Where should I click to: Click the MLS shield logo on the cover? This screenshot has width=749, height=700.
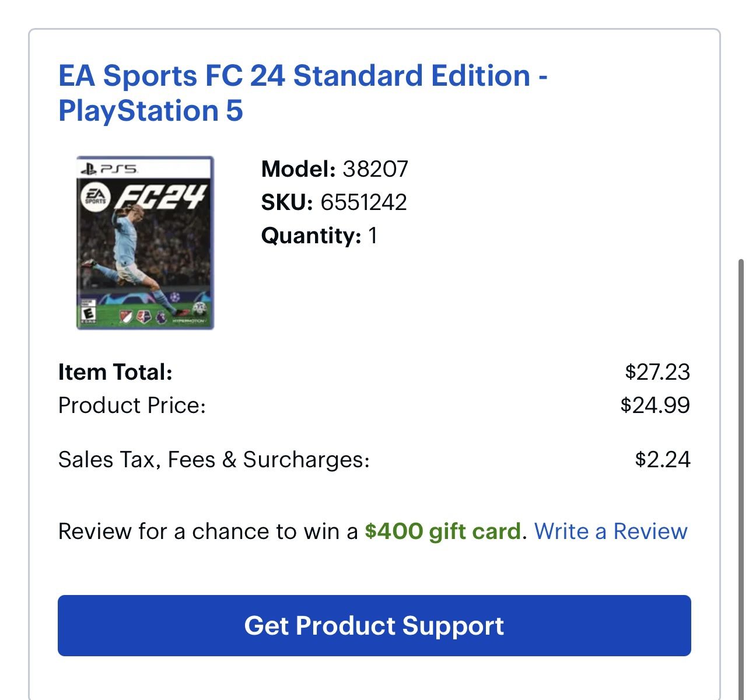click(126, 316)
